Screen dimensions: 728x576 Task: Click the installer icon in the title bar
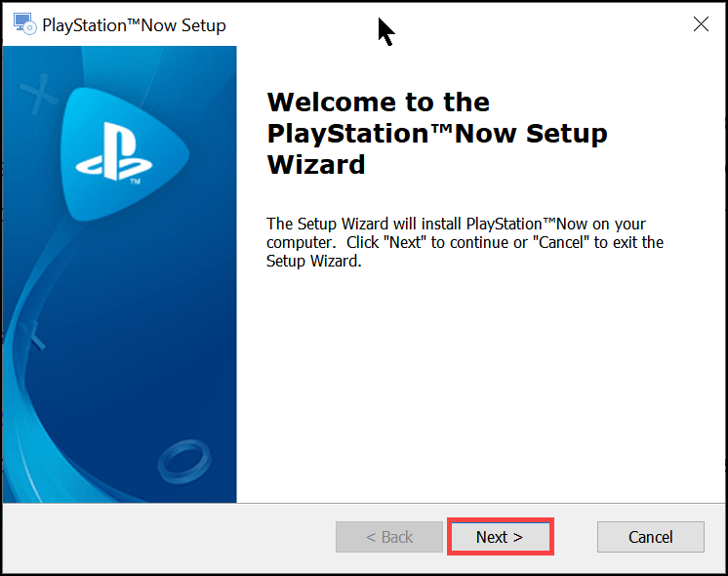click(x=24, y=24)
